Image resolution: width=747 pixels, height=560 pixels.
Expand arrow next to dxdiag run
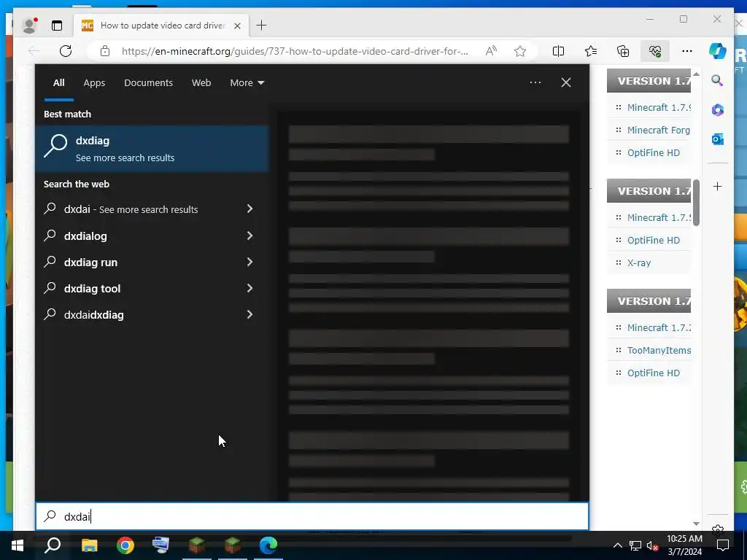(249, 262)
